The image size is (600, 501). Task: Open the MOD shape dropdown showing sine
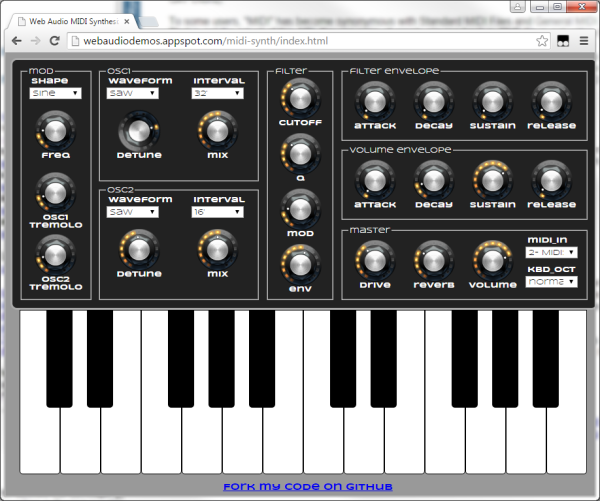pyautogui.click(x=55, y=93)
